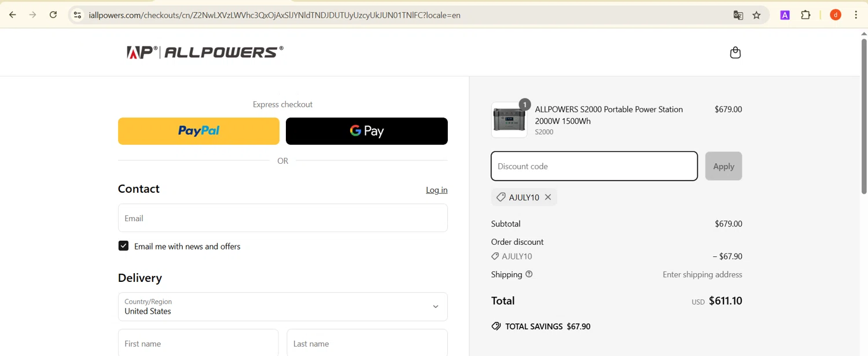Open the shopping bag cart icon

click(735, 53)
